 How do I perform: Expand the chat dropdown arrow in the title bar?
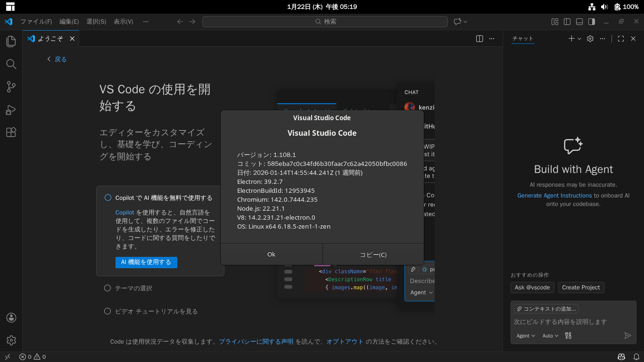(465, 22)
